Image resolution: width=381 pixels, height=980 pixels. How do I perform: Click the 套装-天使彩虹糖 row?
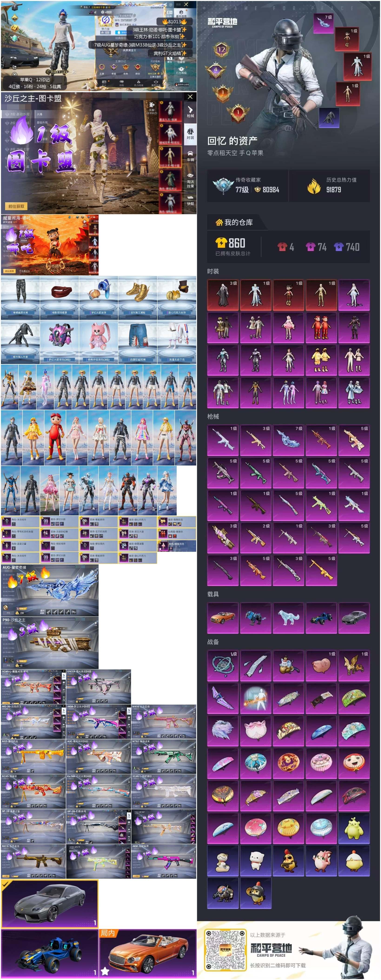coord(60,534)
